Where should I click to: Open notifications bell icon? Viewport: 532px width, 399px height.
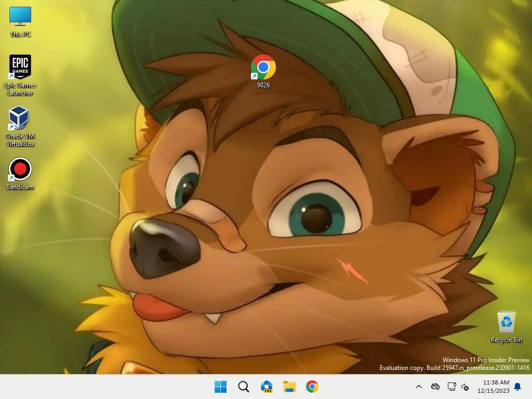pyautogui.click(x=518, y=387)
